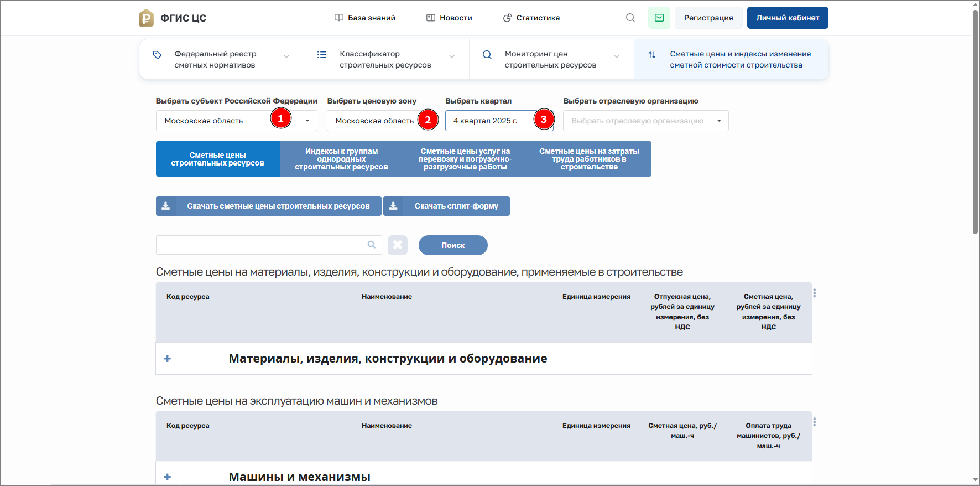
Task: Expand Федеральный реестр сметных нормативов chevron
Action: point(286,56)
